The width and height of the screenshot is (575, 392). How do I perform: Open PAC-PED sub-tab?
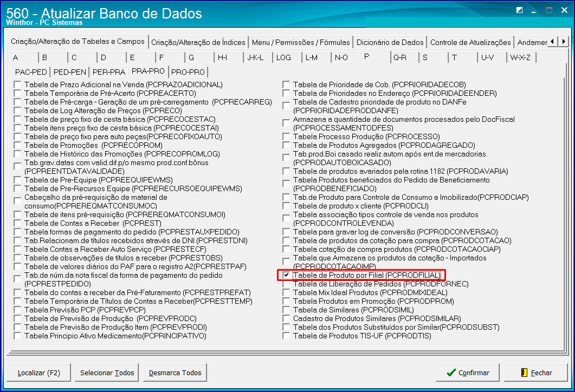click(x=31, y=72)
